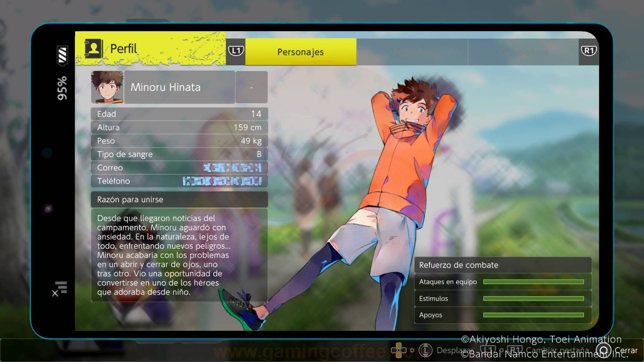Click the Perfil contact card icon

tap(93, 49)
